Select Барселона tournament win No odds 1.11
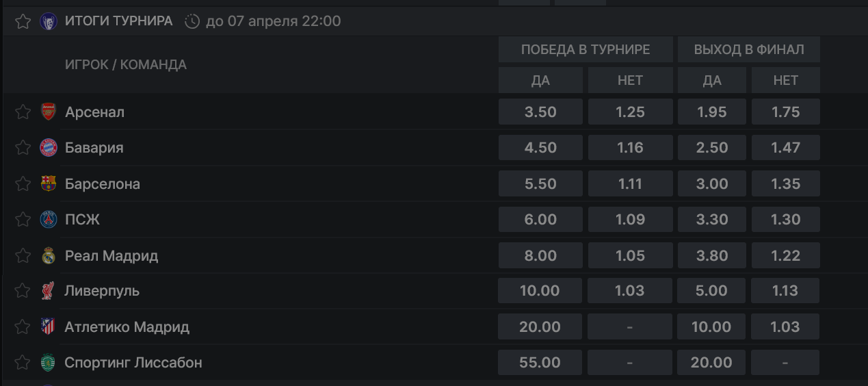 pos(630,183)
